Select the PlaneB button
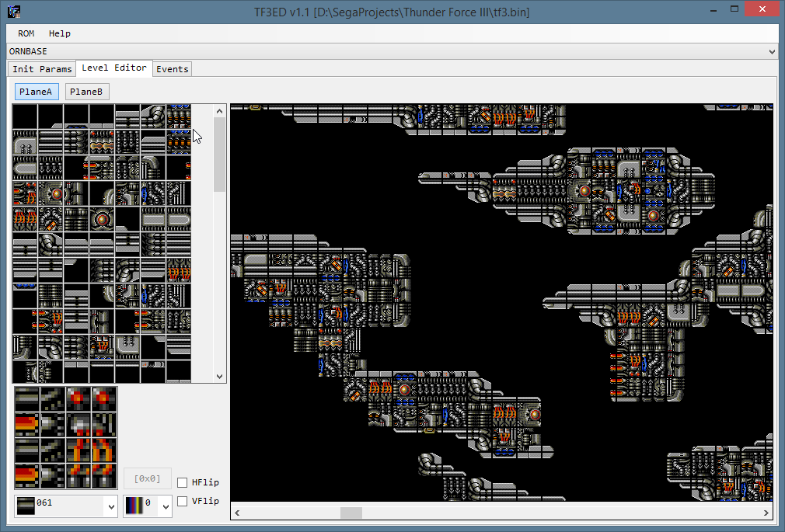Screen dimensions: 785x532 (86, 92)
